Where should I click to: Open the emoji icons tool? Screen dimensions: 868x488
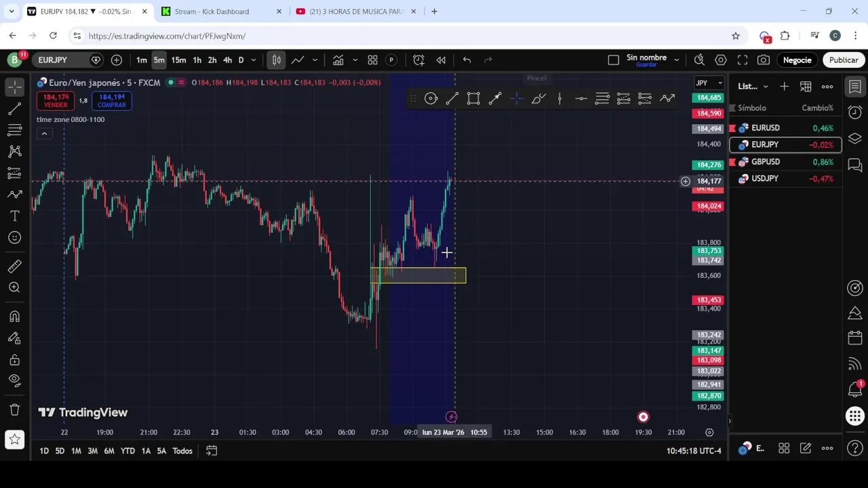click(15, 238)
